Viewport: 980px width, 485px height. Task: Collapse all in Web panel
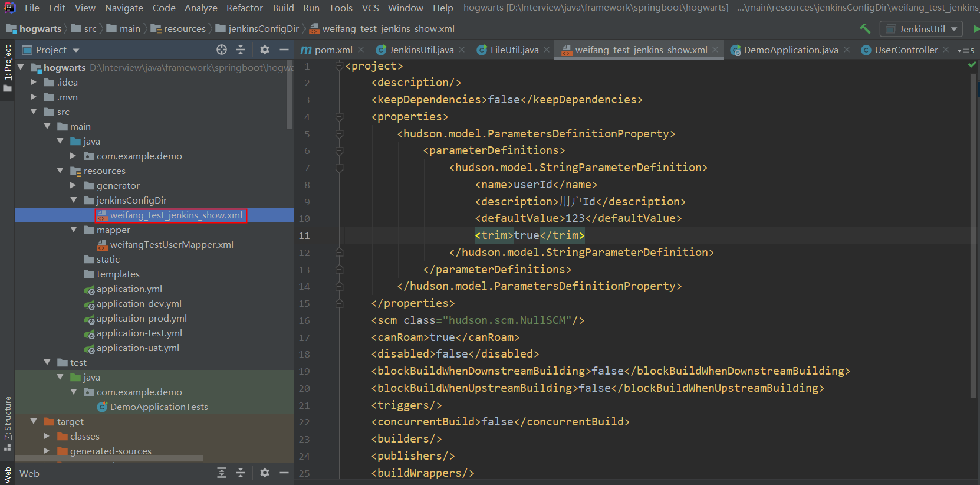tap(241, 473)
